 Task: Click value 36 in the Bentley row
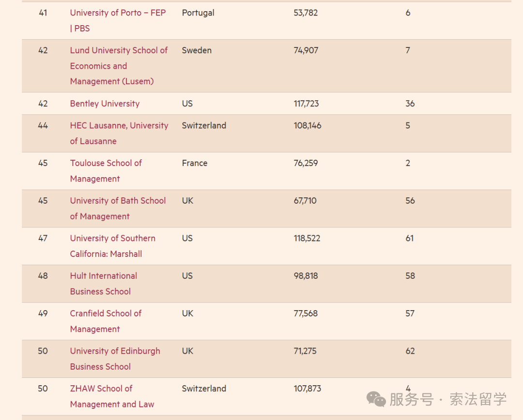click(410, 104)
